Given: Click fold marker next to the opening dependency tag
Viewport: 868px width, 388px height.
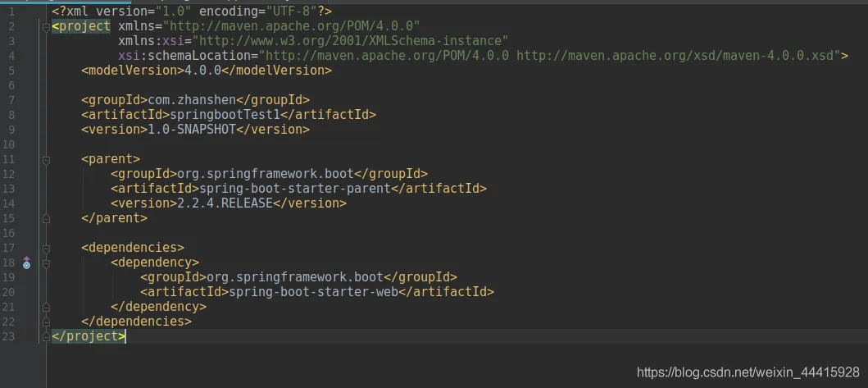Looking at the screenshot, I should click(x=46, y=262).
